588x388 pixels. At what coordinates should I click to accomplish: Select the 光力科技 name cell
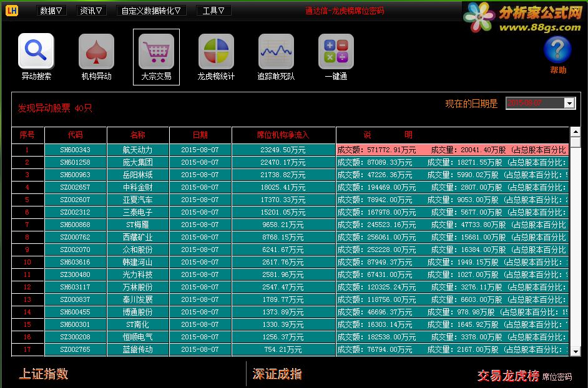pos(137,274)
